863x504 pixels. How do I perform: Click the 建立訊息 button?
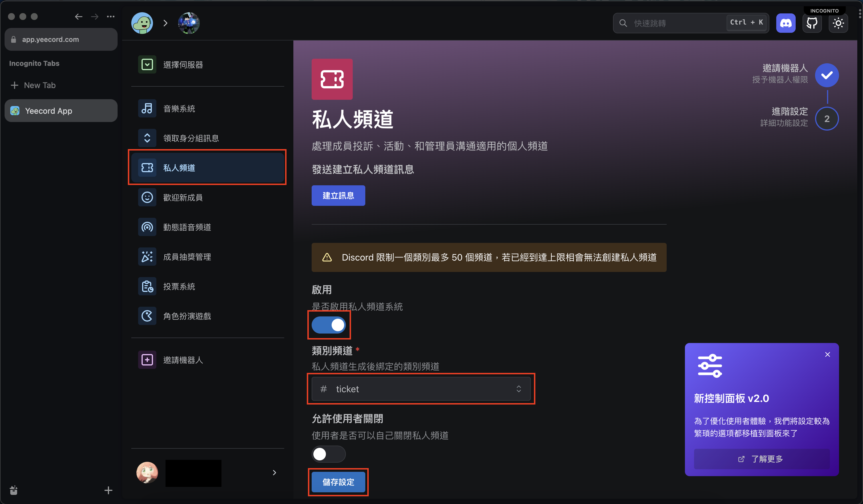pyautogui.click(x=338, y=196)
